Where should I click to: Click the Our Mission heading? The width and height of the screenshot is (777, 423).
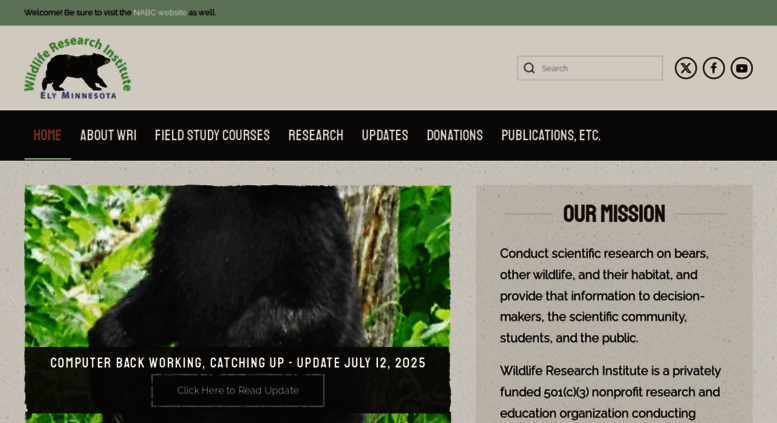point(614,214)
